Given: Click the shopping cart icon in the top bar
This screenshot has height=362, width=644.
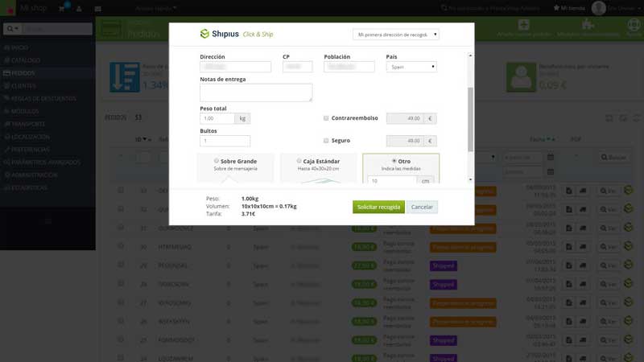Looking at the screenshot, I should coord(62,8).
